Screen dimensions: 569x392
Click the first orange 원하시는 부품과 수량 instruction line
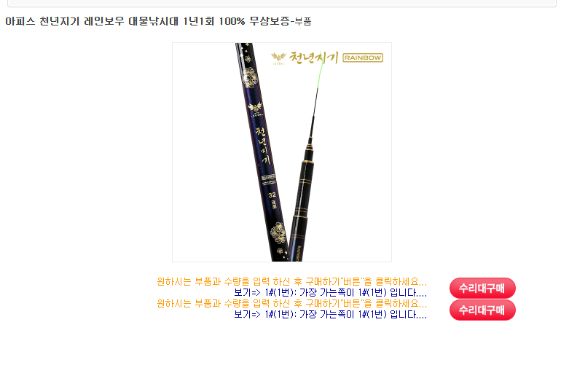coord(291,282)
